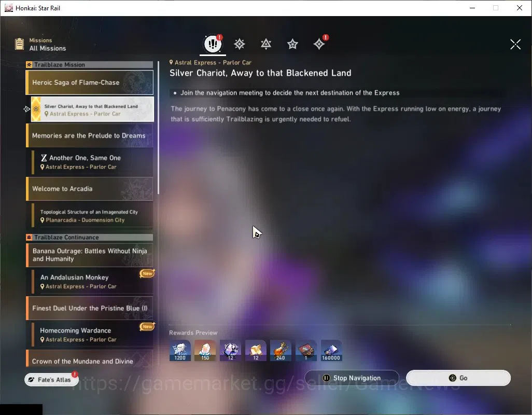This screenshot has width=532, height=415.
Task: Click the Stop Navigation button
Action: tap(352, 378)
